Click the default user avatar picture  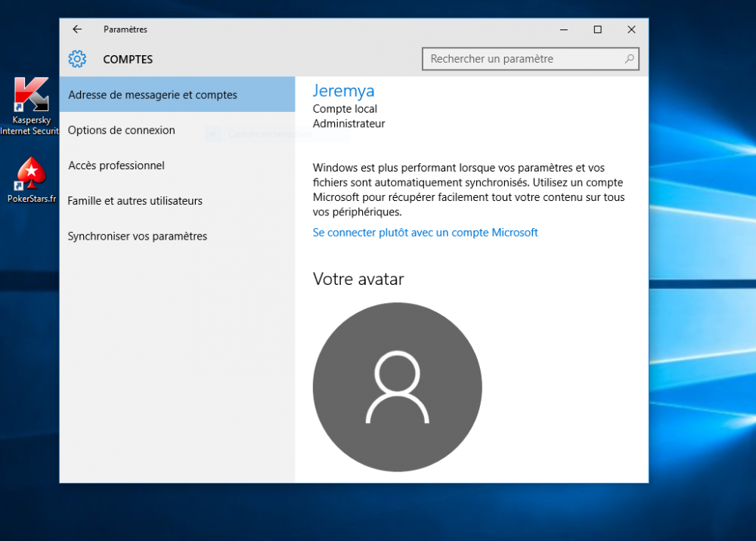pyautogui.click(x=397, y=387)
